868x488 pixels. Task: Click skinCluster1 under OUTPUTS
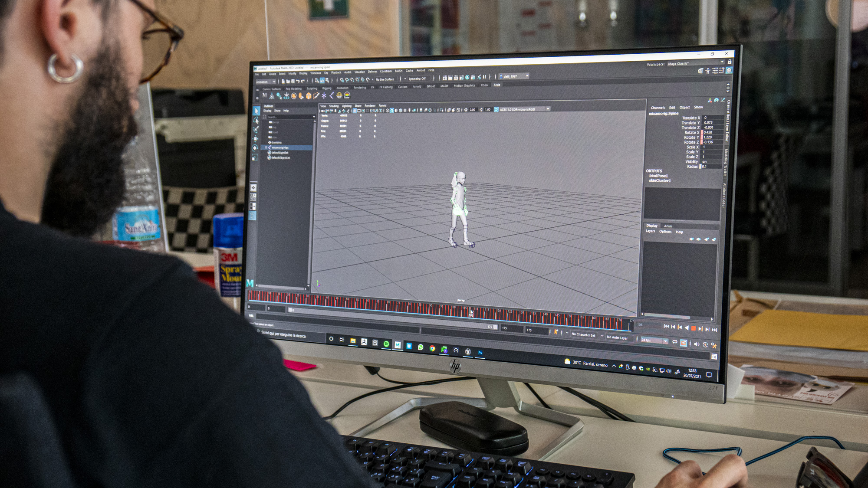tap(660, 180)
